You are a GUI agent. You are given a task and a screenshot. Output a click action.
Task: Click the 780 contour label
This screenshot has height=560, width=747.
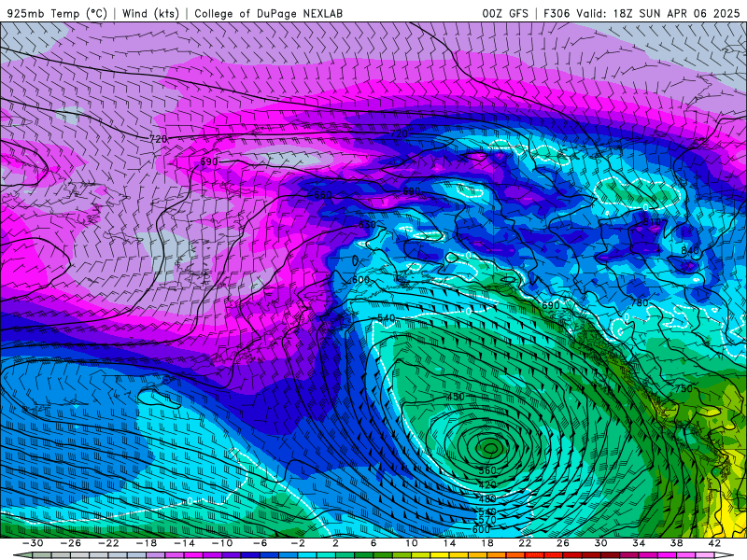[x=639, y=302]
